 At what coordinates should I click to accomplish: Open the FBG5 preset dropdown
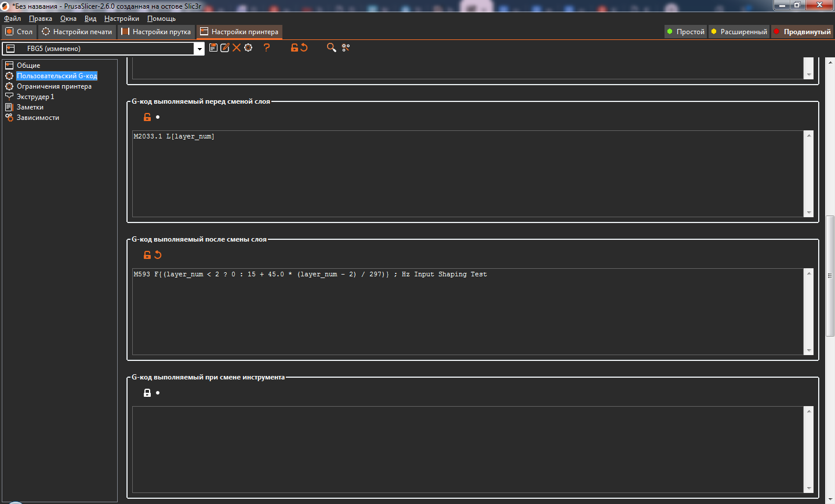click(199, 49)
